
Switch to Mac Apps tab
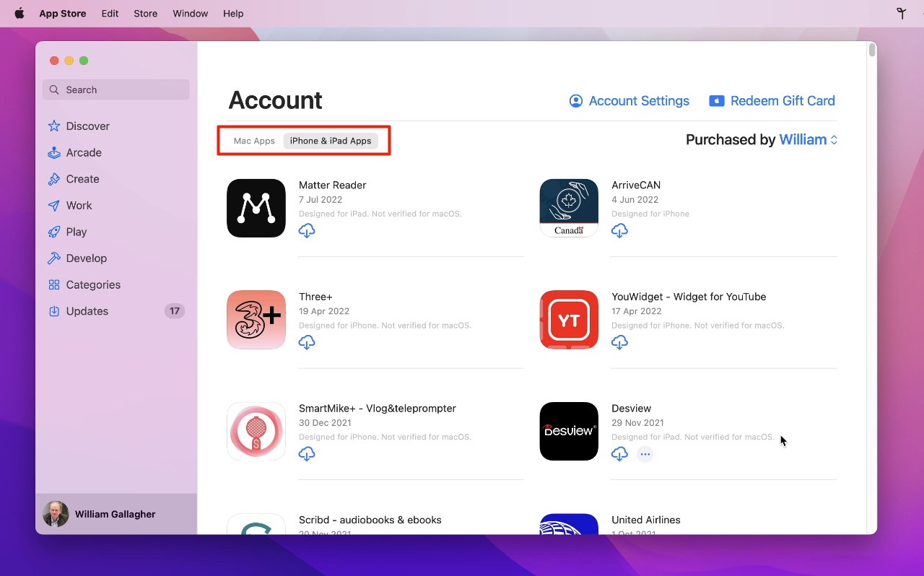[x=254, y=141]
